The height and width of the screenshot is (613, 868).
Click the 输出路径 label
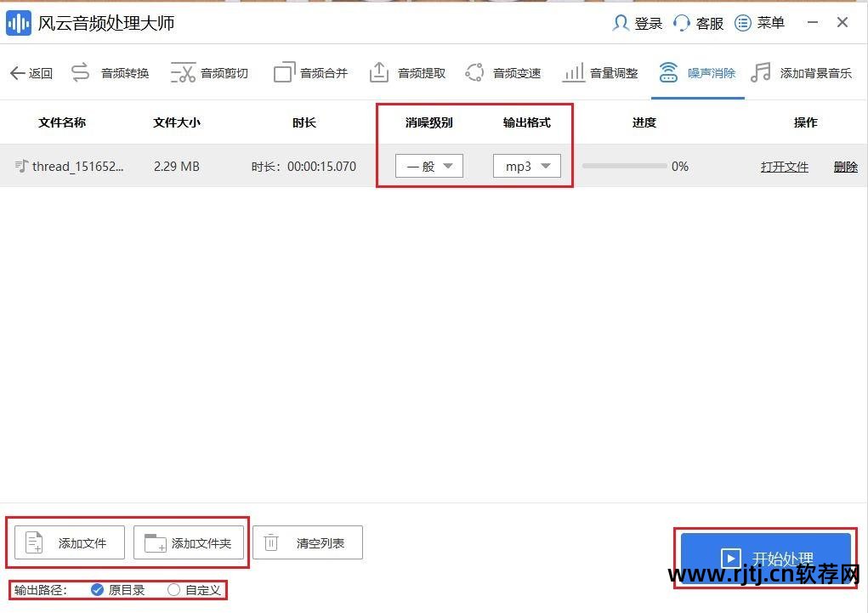pyautogui.click(x=41, y=590)
